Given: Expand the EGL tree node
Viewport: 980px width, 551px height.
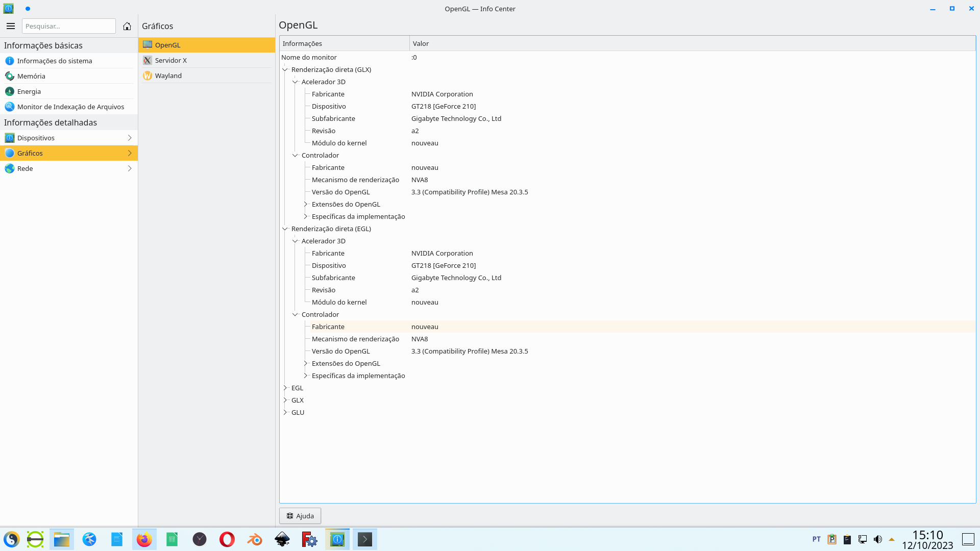Looking at the screenshot, I should tap(285, 388).
